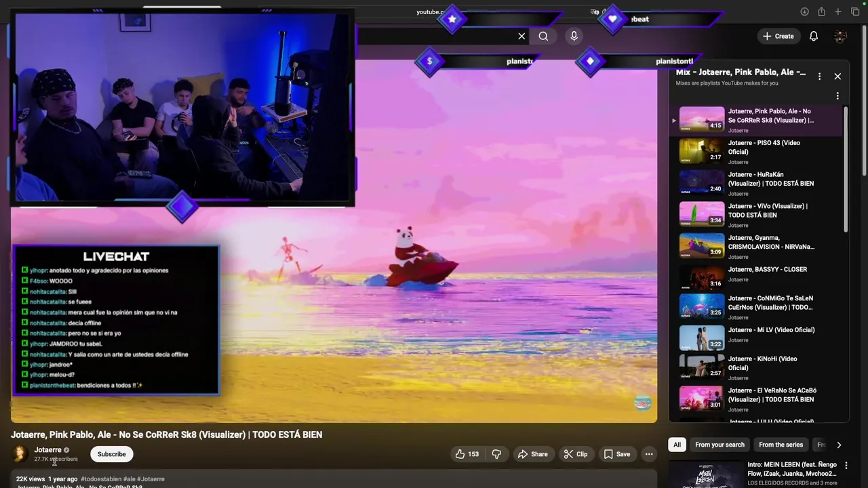Viewport: 868px width, 488px height.
Task: Open the Mix playlist header options menu
Action: tap(819, 77)
